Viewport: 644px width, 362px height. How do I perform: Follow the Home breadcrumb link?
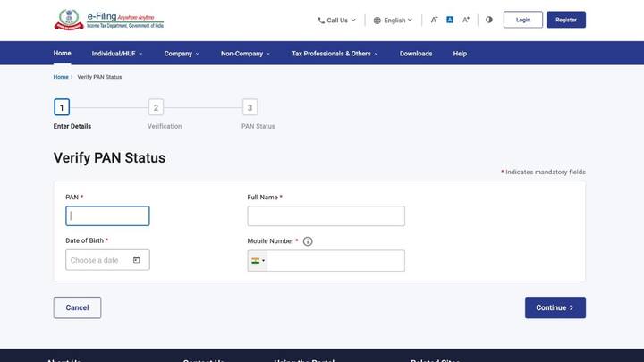click(x=61, y=77)
